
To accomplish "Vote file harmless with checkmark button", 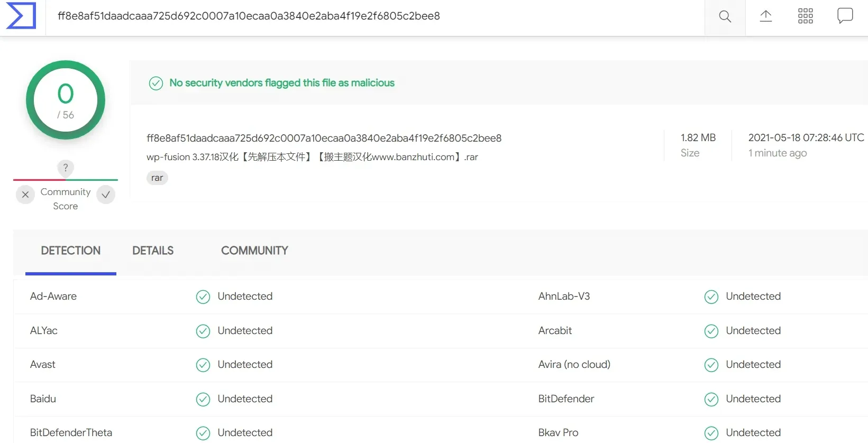I will coord(106,195).
